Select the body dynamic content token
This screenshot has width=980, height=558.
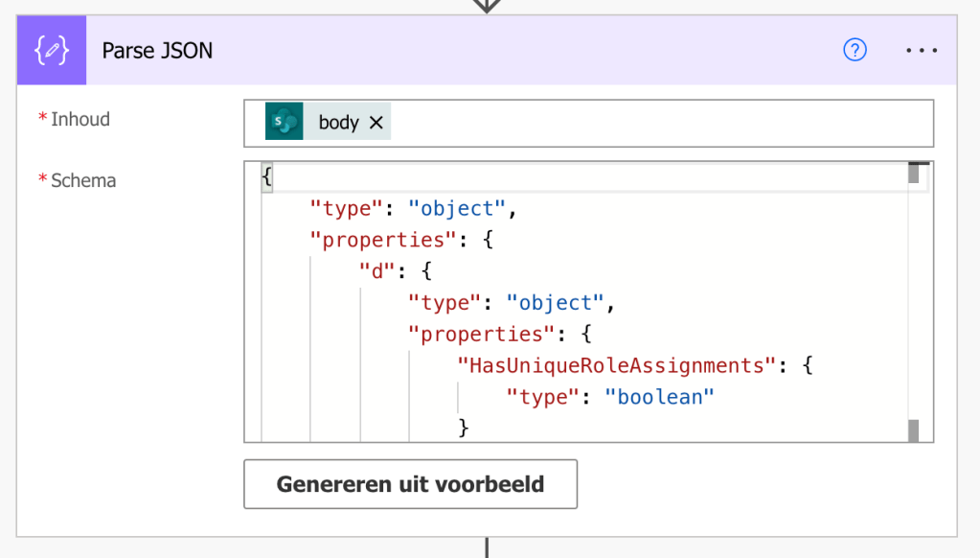tap(338, 122)
